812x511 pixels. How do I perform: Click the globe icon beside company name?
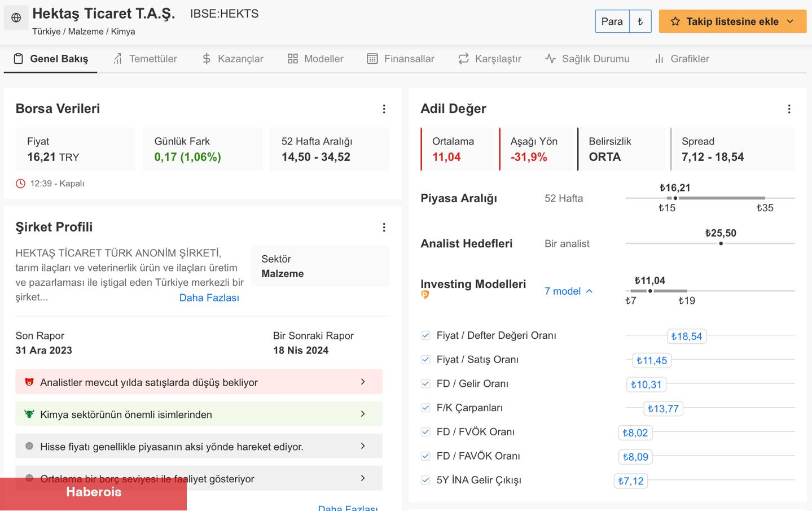pos(16,18)
